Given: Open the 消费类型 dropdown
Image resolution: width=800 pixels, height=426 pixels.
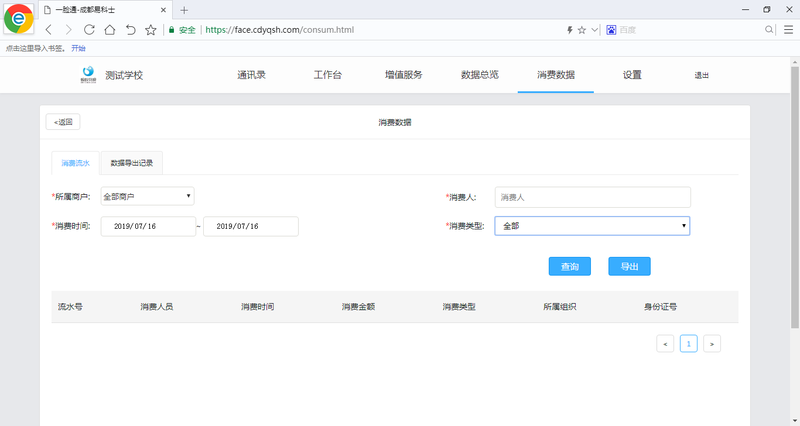Looking at the screenshot, I should point(592,226).
